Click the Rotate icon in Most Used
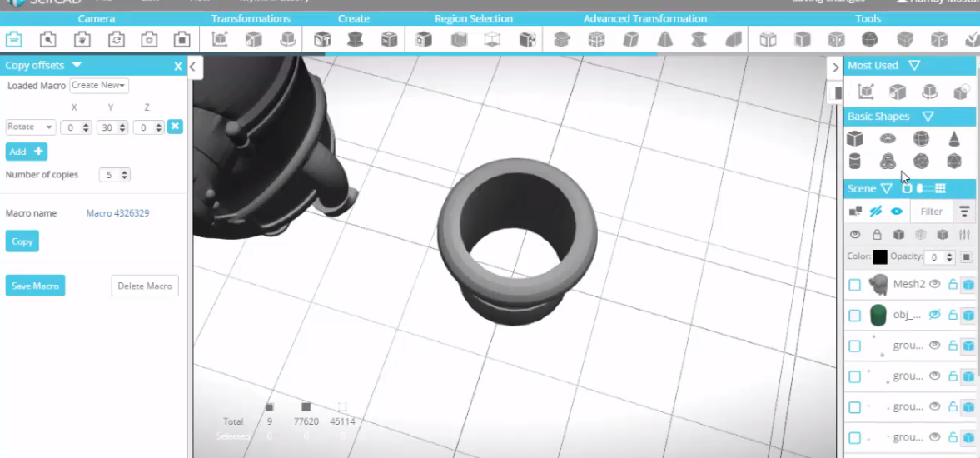 (x=930, y=92)
